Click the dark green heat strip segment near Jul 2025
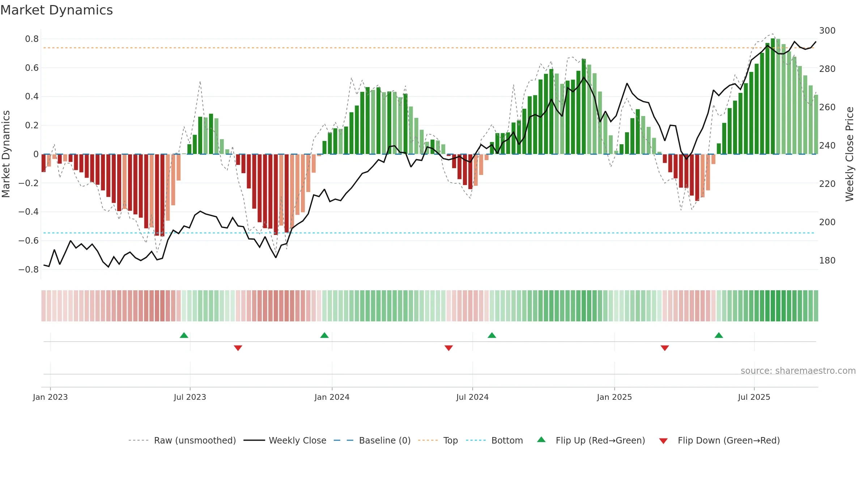The width and height of the screenshot is (868, 488). click(x=773, y=306)
